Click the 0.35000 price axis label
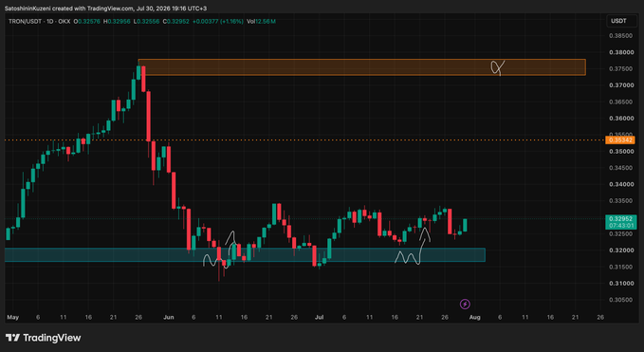The width and height of the screenshot is (644, 352). (x=620, y=151)
